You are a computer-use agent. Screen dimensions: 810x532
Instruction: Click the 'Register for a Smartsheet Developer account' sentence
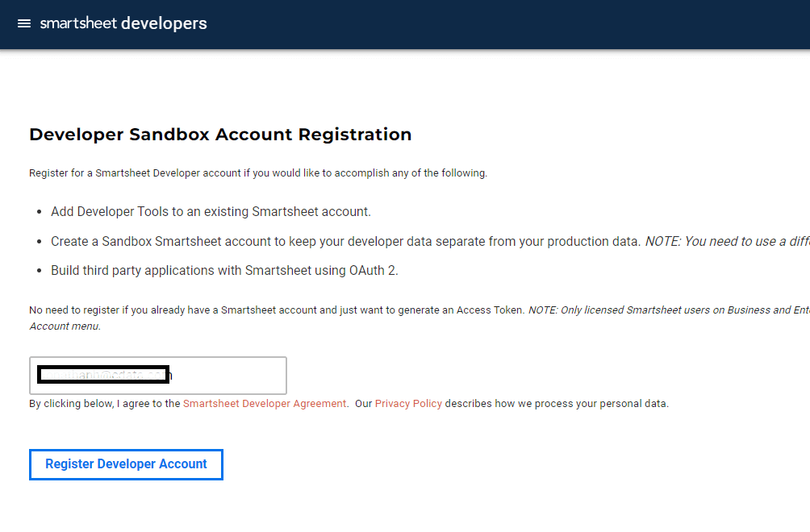[258, 173]
